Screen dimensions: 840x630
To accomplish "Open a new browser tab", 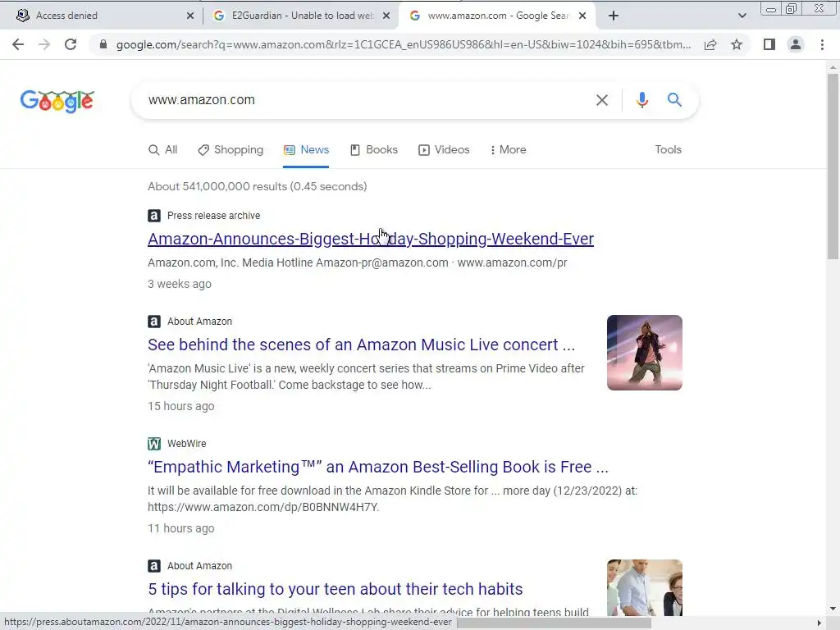I will point(614,16).
